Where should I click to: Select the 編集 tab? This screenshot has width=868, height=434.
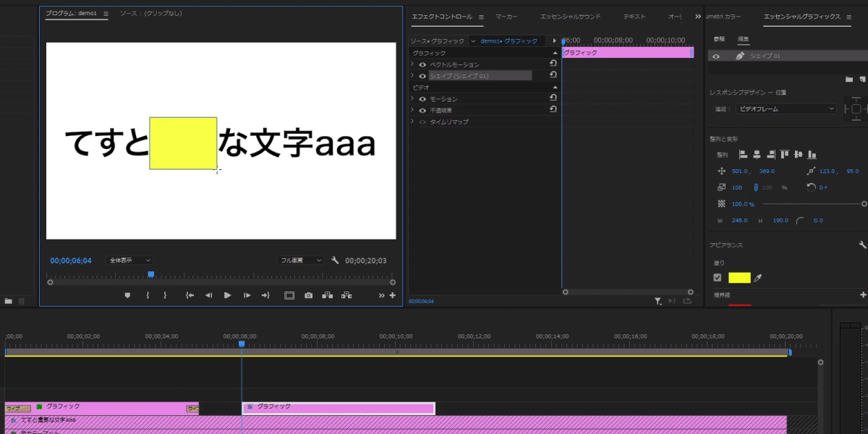coord(744,38)
